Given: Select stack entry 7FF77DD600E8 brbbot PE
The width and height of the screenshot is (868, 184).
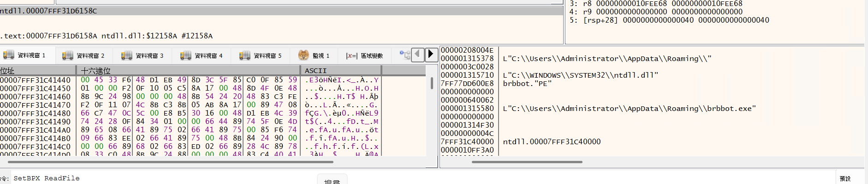Looking at the screenshot, I should (x=467, y=84).
